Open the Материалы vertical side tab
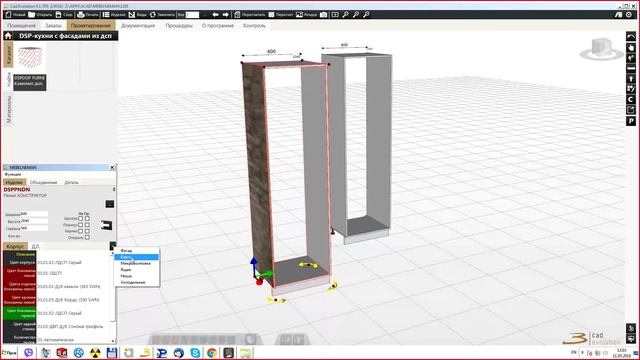640x360 pixels. (x=9, y=109)
